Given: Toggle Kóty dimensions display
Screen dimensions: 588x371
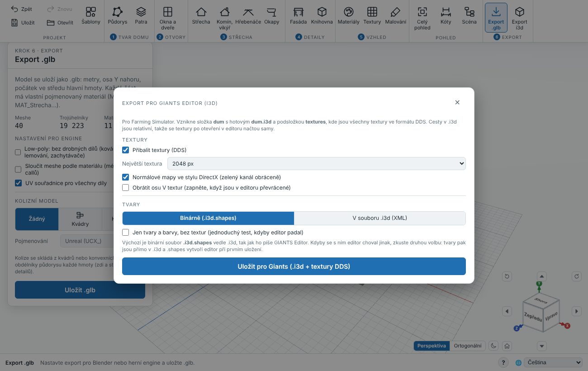Looking at the screenshot, I should coord(446,15).
